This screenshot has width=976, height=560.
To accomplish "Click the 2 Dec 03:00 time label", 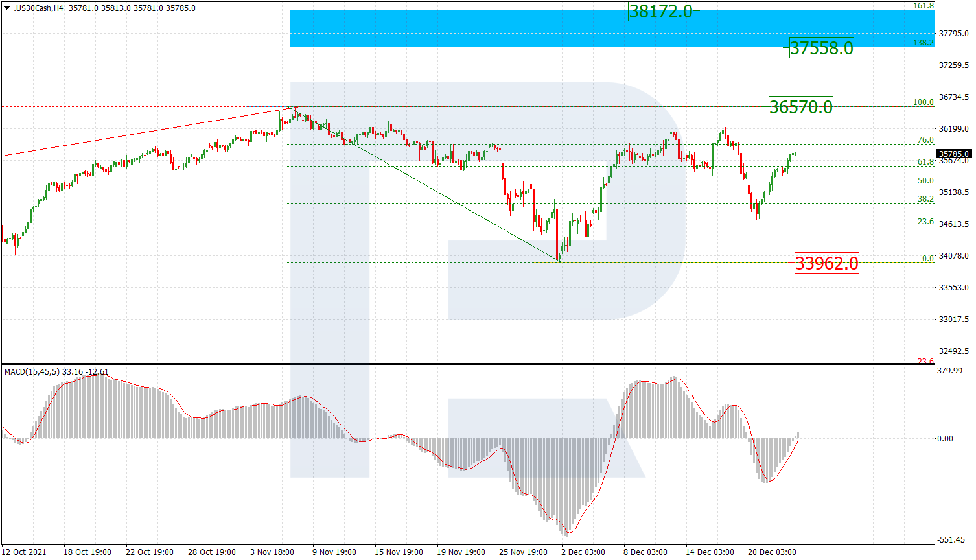I will 583,552.
